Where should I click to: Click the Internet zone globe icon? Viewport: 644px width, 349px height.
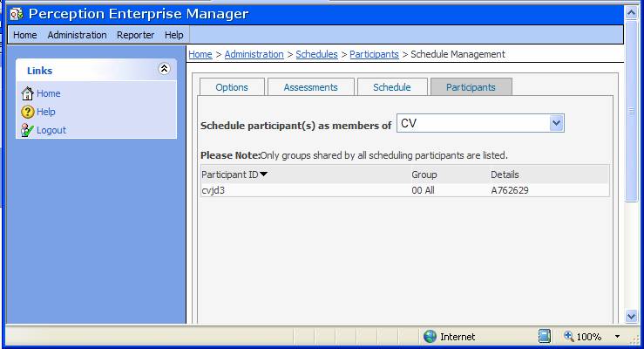pos(430,337)
